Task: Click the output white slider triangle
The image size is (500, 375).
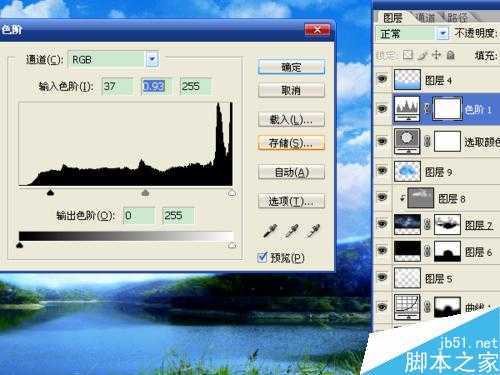Action: (232, 245)
